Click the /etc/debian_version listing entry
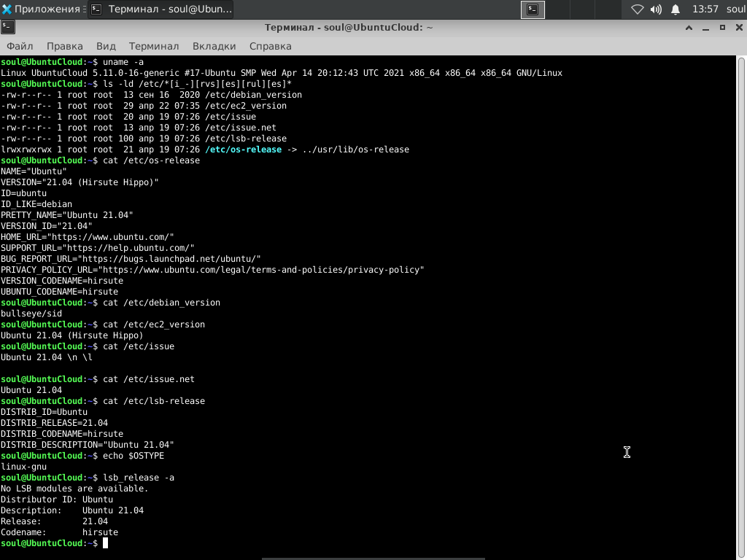The height and width of the screenshot is (560, 747). (x=253, y=95)
